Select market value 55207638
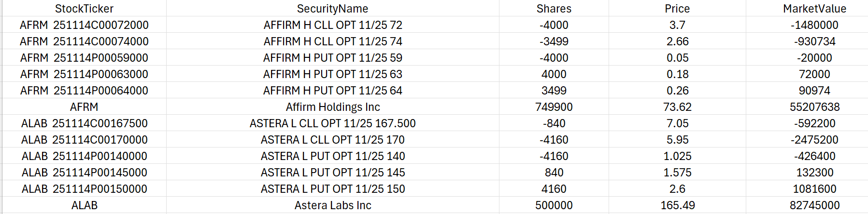 814,107
